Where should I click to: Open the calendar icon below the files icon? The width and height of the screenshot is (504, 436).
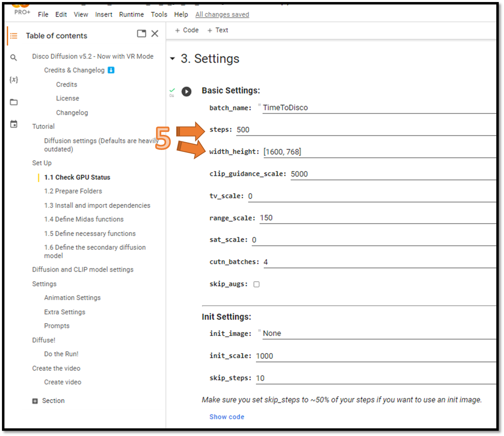14,124
